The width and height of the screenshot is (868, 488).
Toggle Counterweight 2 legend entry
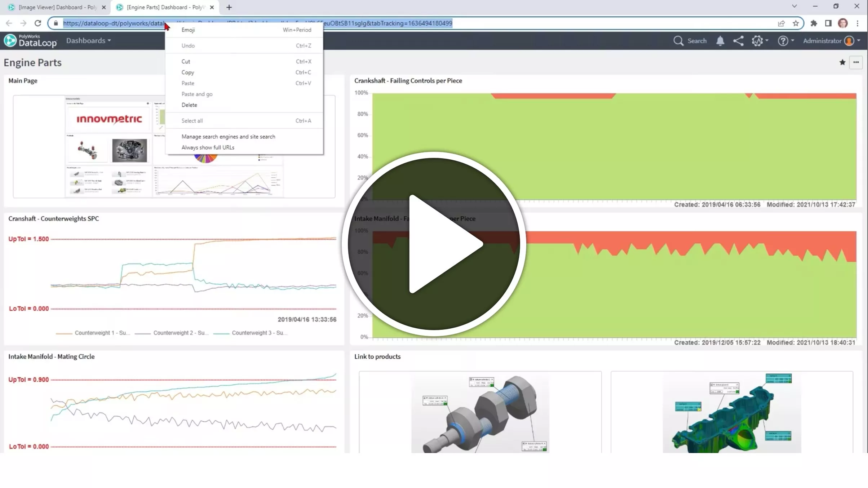(172, 333)
